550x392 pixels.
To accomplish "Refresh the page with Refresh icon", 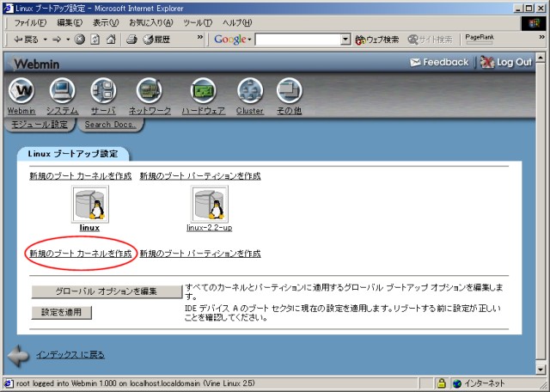I will (95, 40).
